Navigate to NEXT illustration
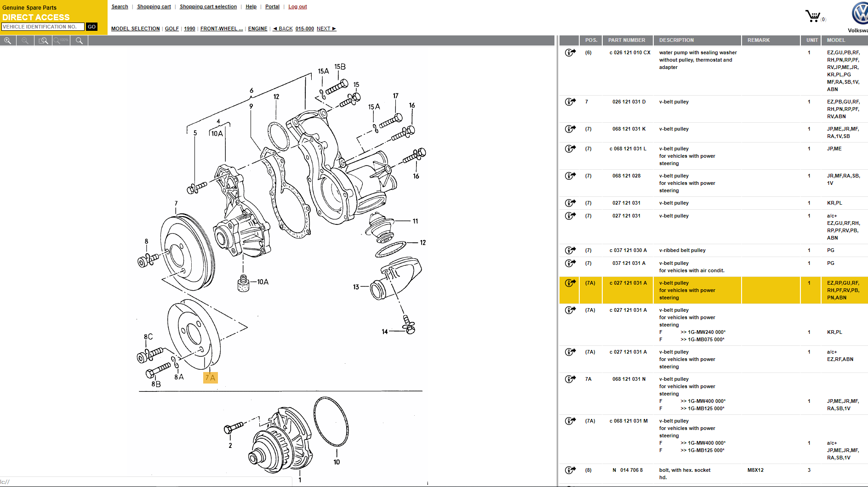Image resolution: width=868 pixels, height=487 pixels. [x=326, y=29]
